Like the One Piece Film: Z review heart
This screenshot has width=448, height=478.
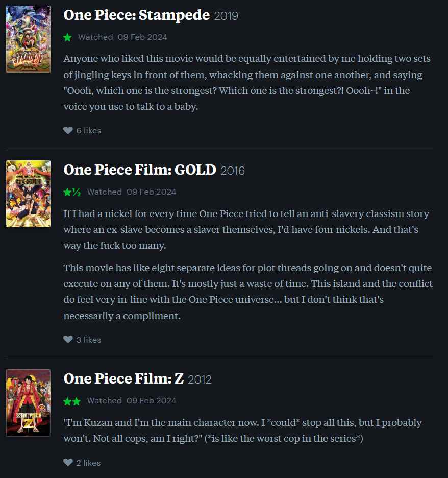68,463
